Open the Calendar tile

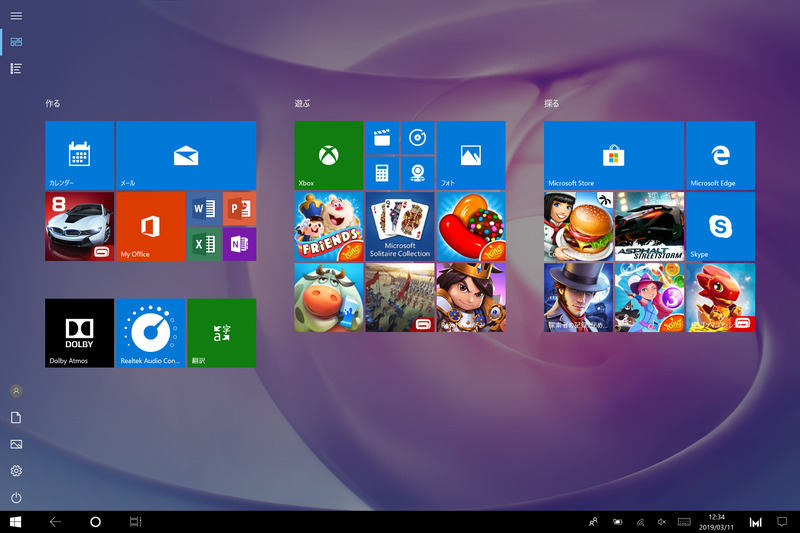[x=80, y=155]
